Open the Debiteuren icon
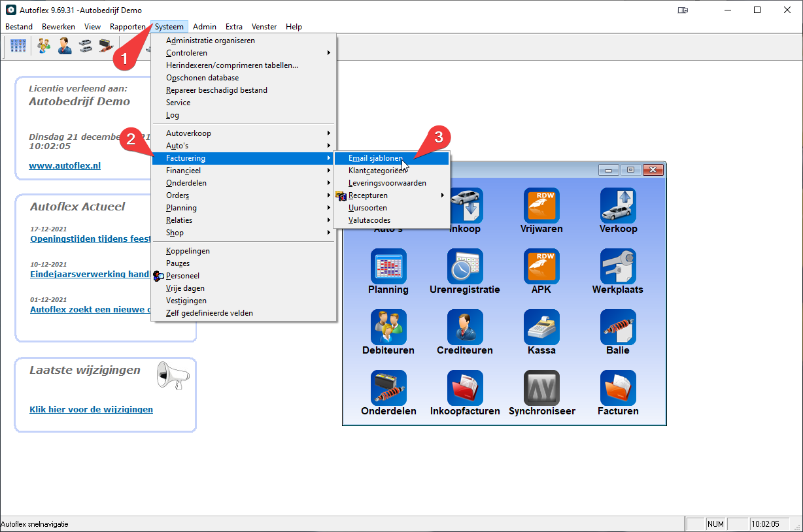 [388, 327]
